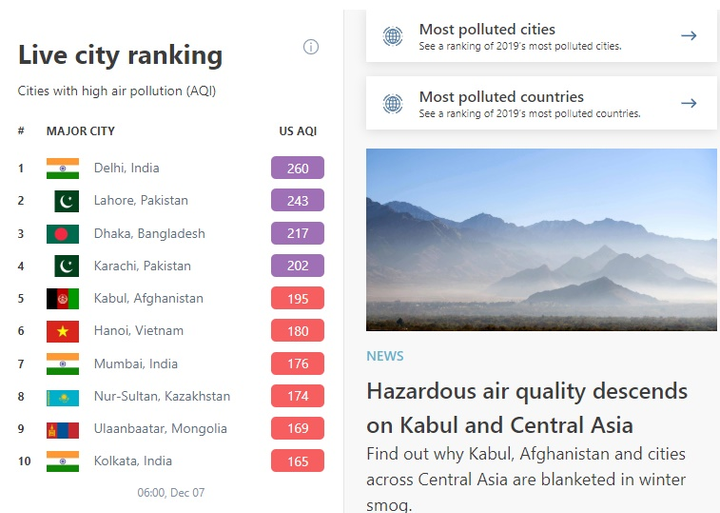Viewport: 720px width, 513px height.
Task: Read the Hazardous air quality Kabul headline
Action: pos(527,407)
